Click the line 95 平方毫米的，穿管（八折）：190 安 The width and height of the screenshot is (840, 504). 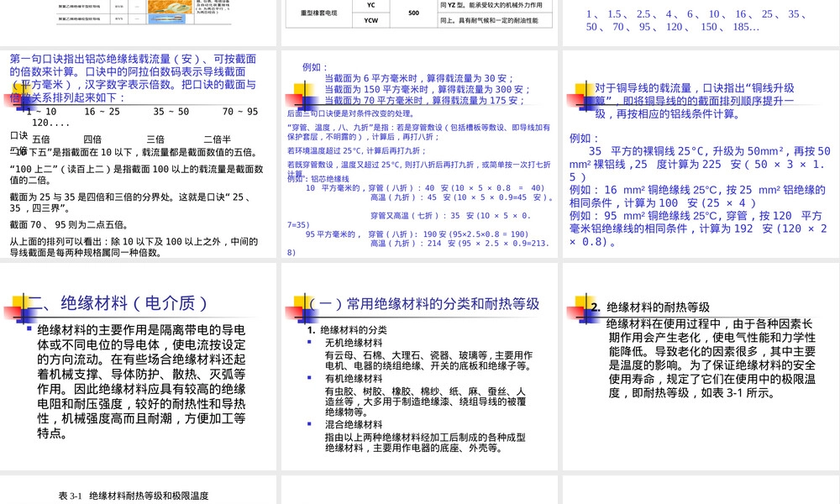coord(417,234)
